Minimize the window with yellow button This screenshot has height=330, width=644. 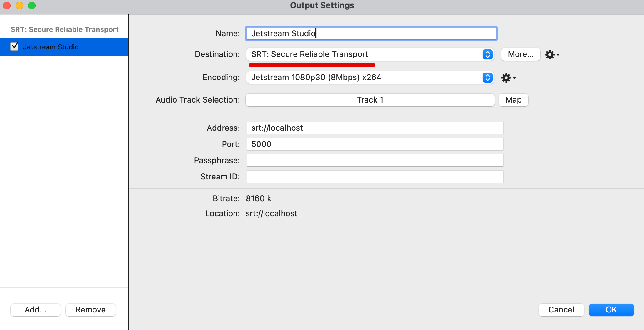(19, 6)
